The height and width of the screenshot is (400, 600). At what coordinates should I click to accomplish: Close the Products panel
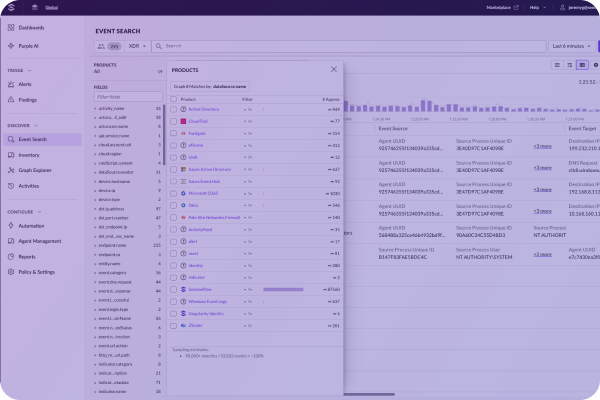point(334,70)
